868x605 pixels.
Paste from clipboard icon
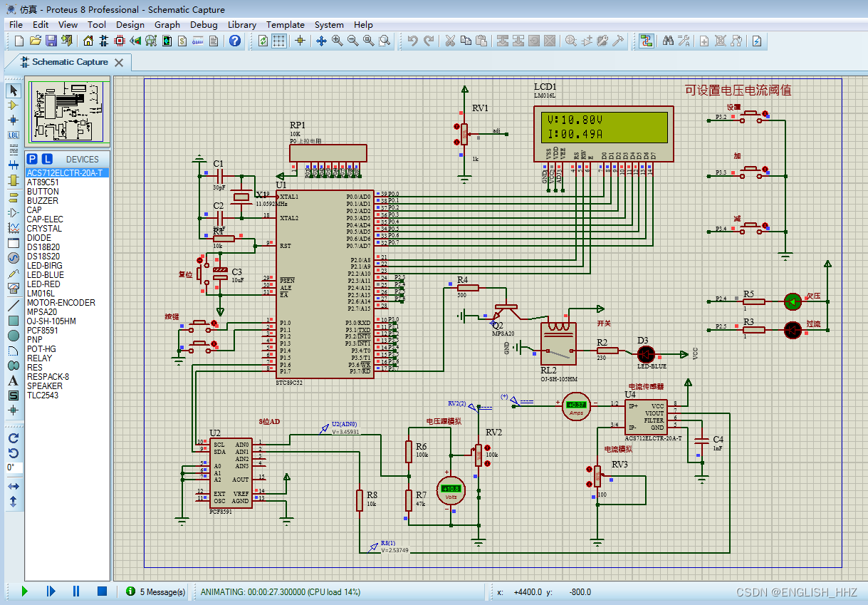tap(481, 41)
